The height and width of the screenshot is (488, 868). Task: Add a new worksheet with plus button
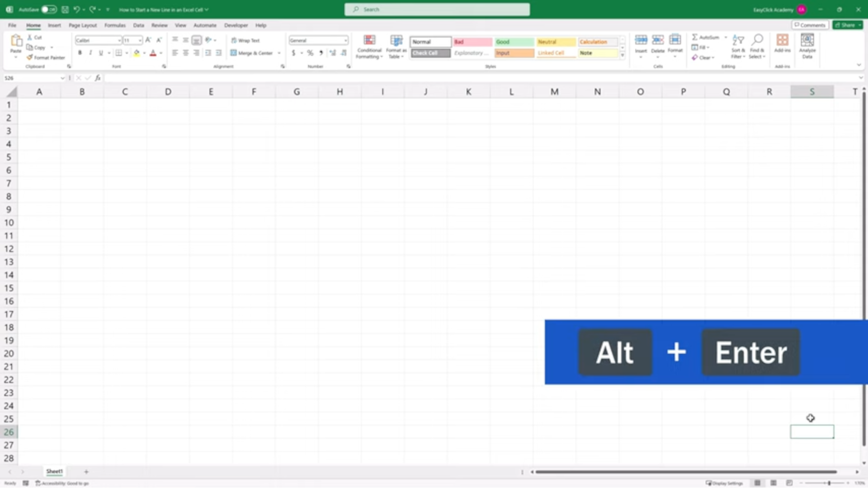point(86,472)
